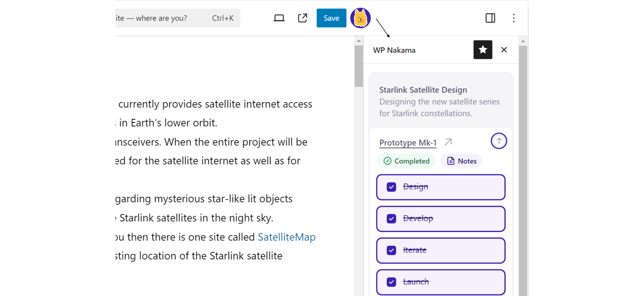
Task: Click the editor content scrollbar thumb
Action: click(358, 66)
